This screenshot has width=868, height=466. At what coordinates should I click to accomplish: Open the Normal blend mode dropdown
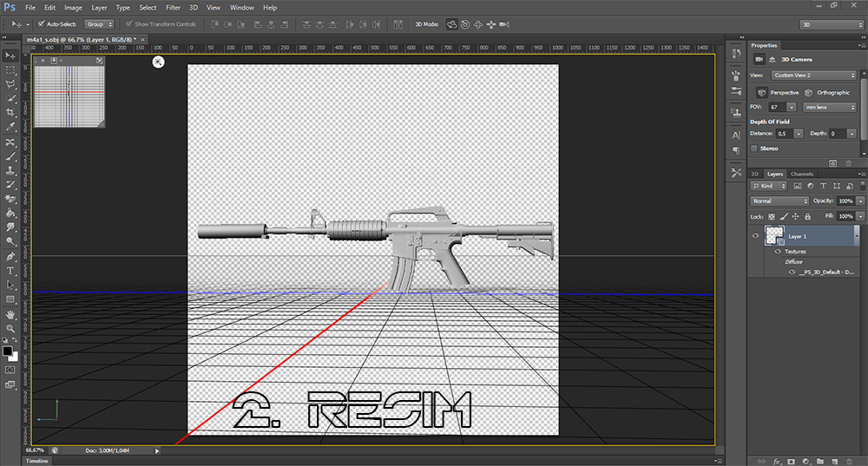(x=779, y=200)
